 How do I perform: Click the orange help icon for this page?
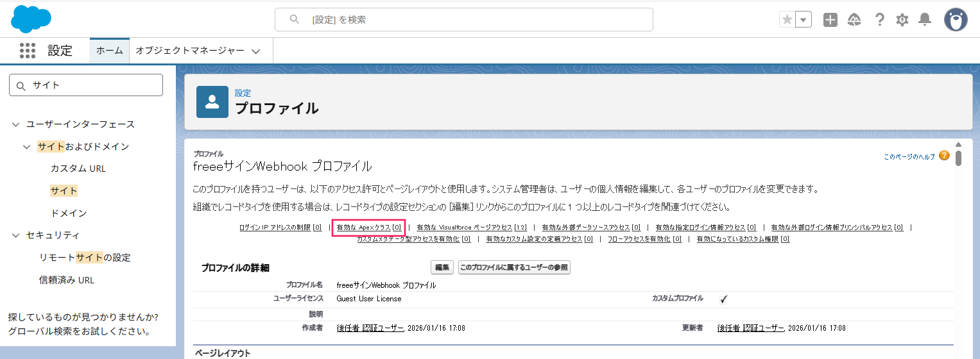tap(944, 155)
